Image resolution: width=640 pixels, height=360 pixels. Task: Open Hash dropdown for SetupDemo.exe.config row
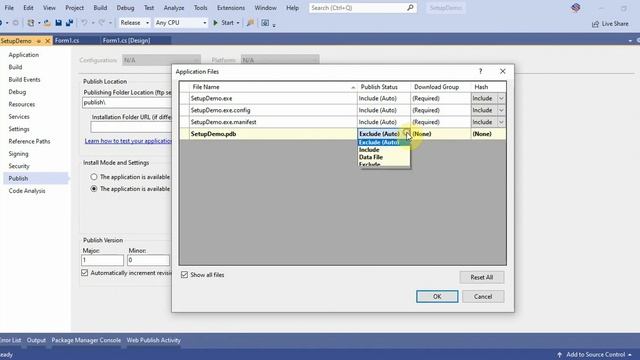[501, 110]
